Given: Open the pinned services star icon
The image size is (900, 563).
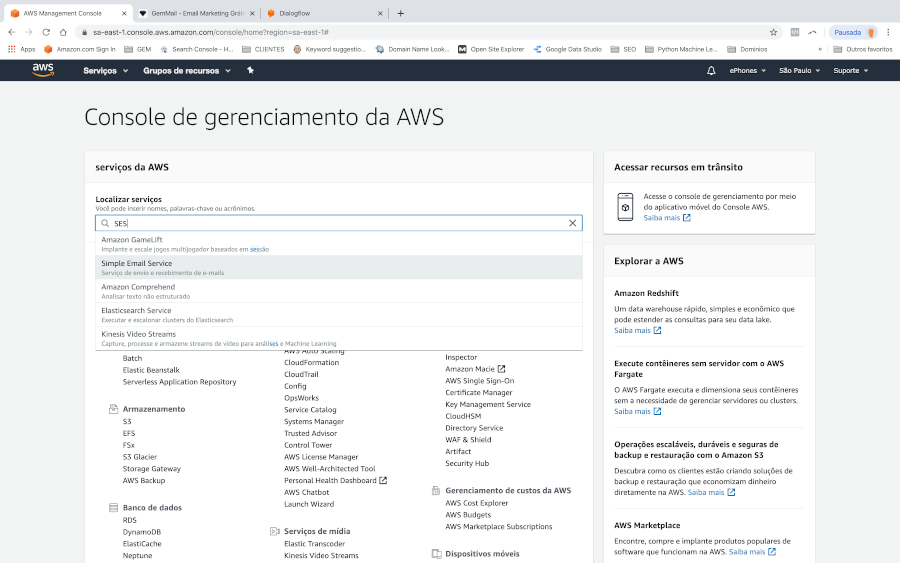Looking at the screenshot, I should [x=250, y=70].
